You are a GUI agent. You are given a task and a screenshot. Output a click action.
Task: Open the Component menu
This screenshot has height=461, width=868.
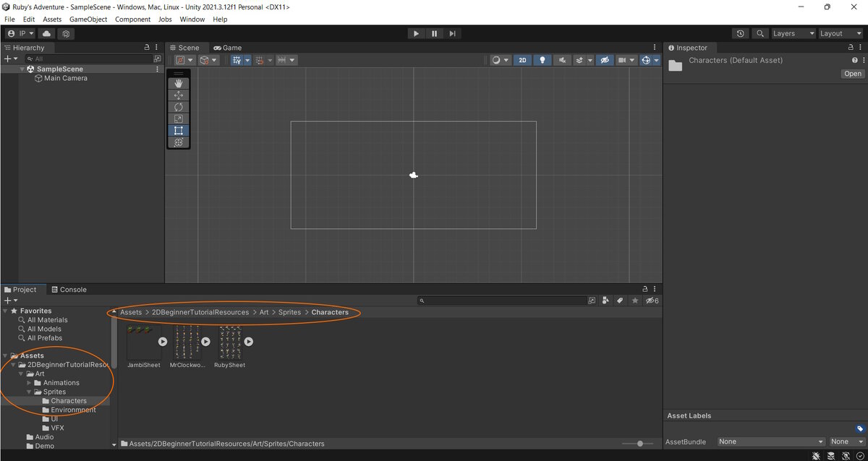coord(133,20)
